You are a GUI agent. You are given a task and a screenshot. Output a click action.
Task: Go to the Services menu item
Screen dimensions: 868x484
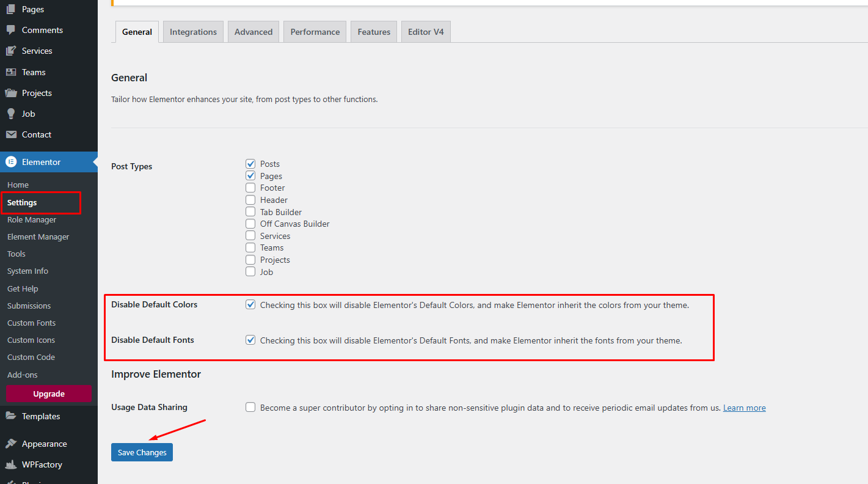pyautogui.click(x=49, y=51)
